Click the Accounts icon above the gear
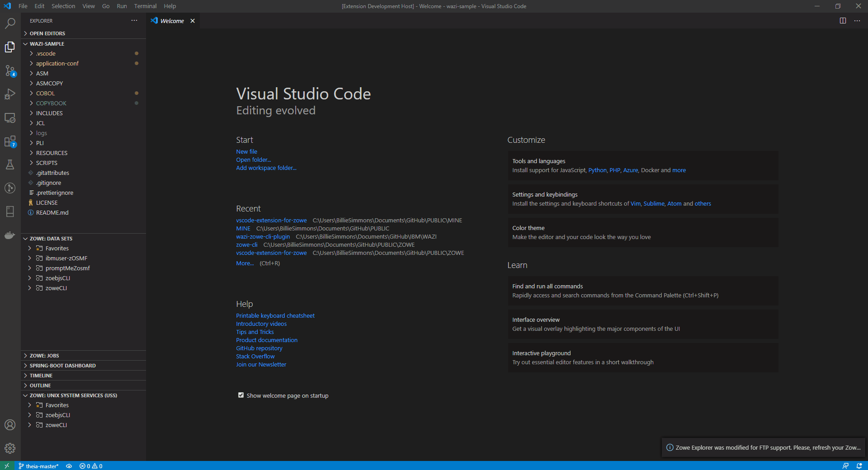 (x=10, y=425)
